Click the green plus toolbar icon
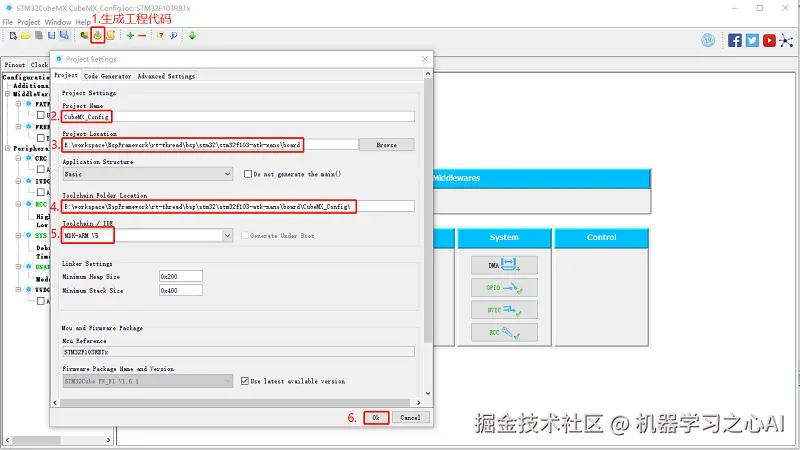Viewport: 800px width, 450px height. (130, 36)
